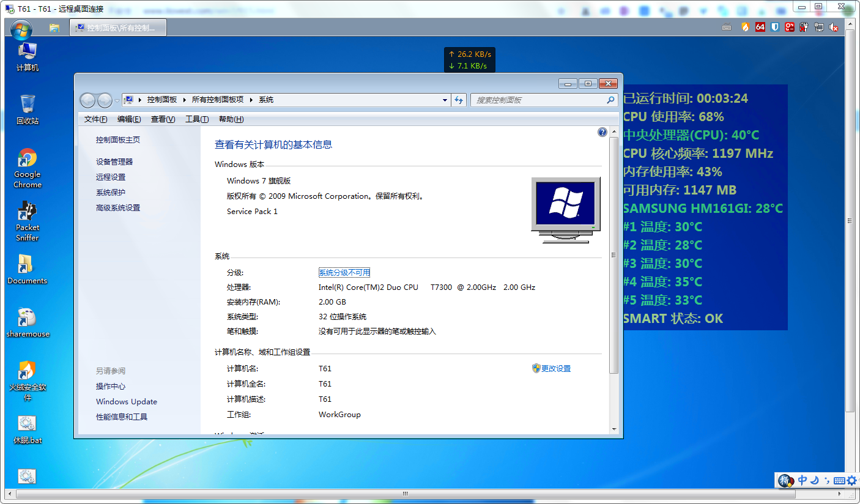Open the file explorer taskbar icon
Viewport: 860px width, 504px height.
coord(54,28)
